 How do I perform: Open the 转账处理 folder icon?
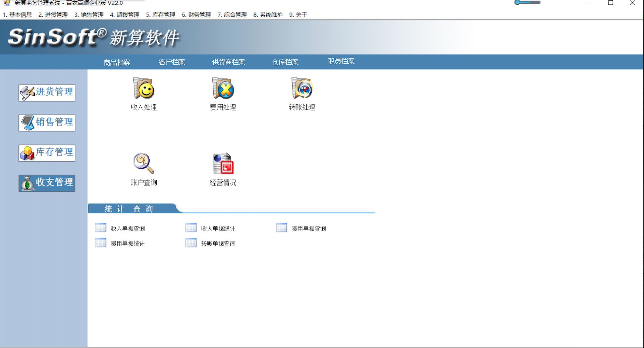tap(302, 88)
